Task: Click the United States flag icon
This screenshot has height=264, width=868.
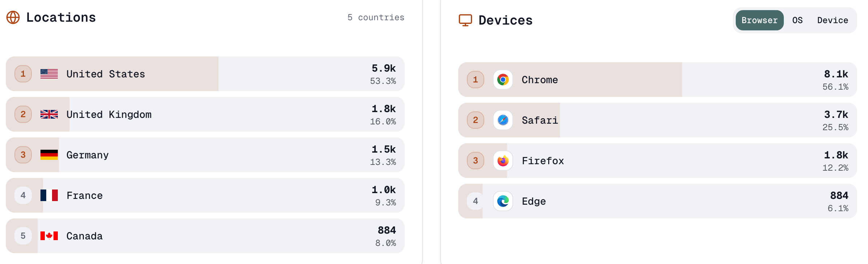Action: point(49,74)
